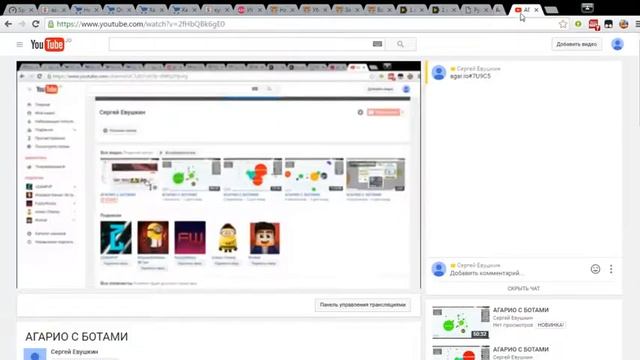Go back with the browser back arrow

coord(8,24)
